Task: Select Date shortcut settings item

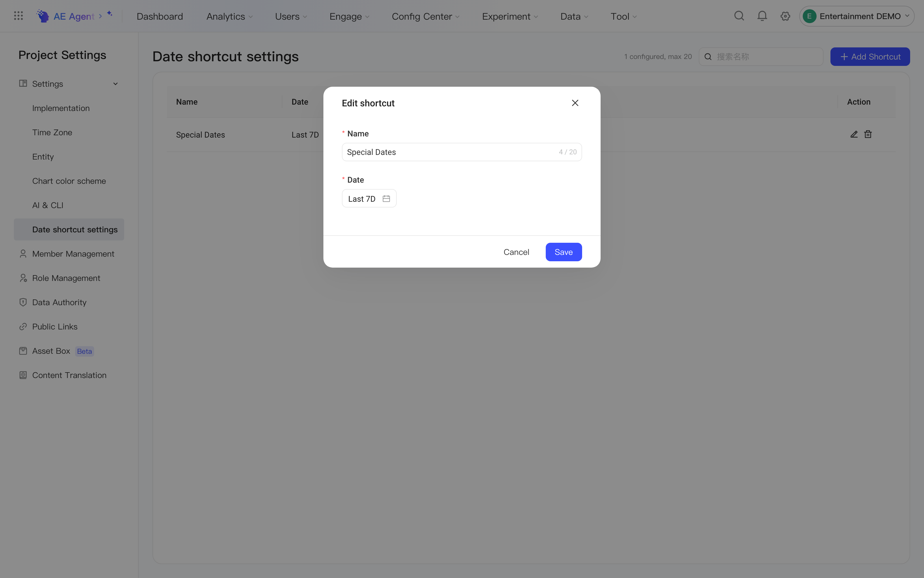Action: click(69, 229)
